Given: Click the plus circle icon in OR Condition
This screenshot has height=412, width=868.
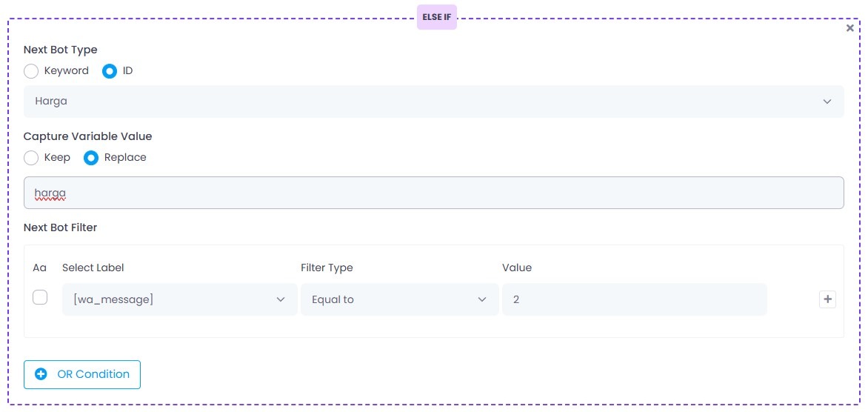Looking at the screenshot, I should tap(41, 374).
